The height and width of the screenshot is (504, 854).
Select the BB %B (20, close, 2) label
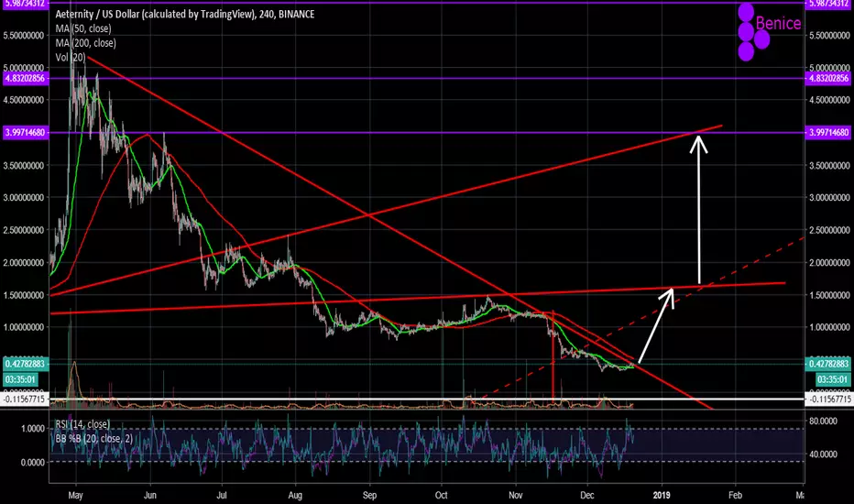coord(93,438)
